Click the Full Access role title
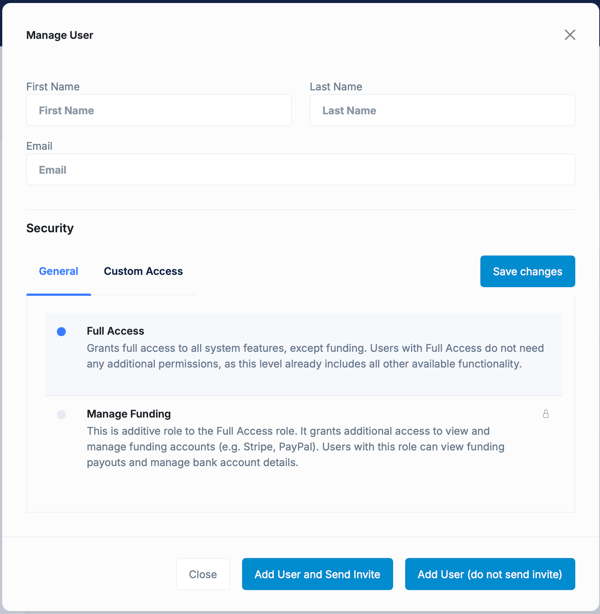600x614 pixels. pos(115,331)
